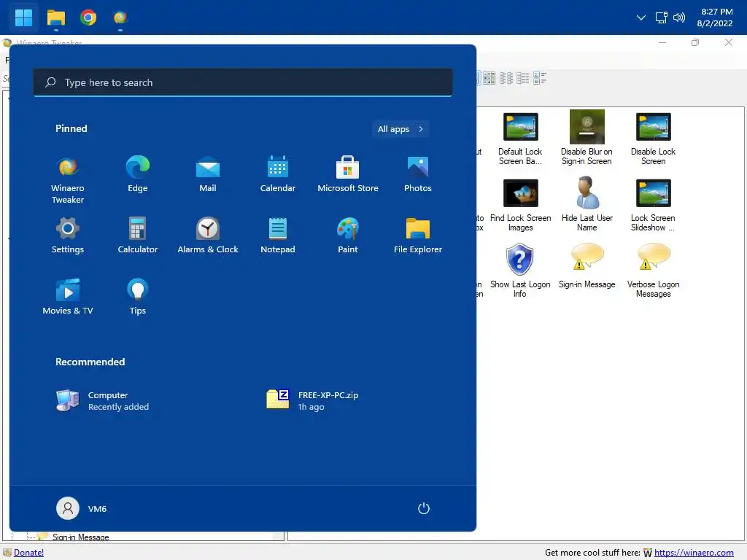Select Show Last Logon Info tweak
The width and height of the screenshot is (747, 560).
click(x=520, y=271)
